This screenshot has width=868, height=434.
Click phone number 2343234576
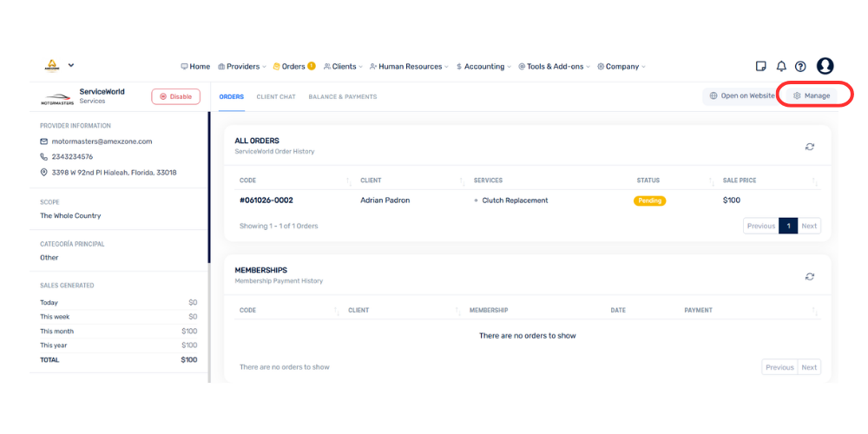coord(73,157)
